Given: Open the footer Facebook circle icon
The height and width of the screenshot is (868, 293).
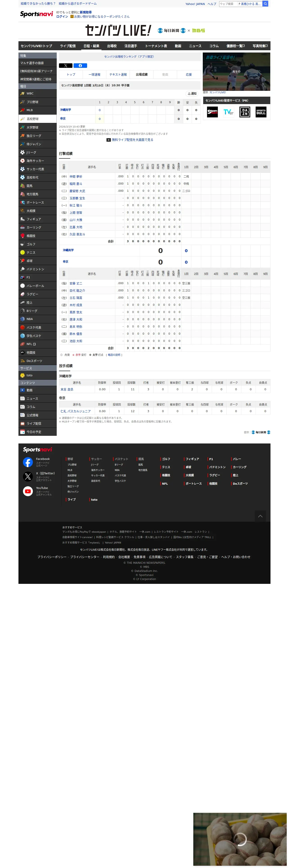Looking at the screenshot, I should point(28,462).
